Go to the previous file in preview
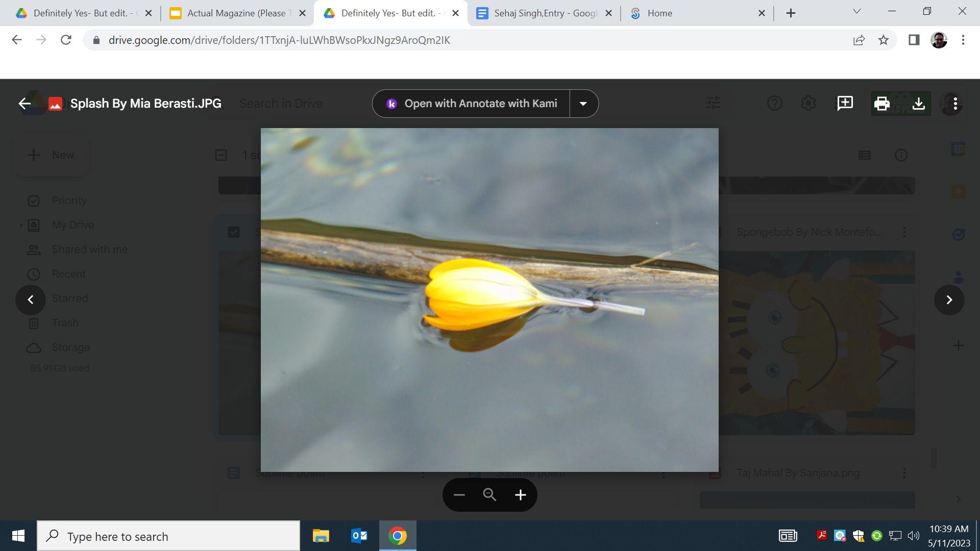The width and height of the screenshot is (980, 551). [x=31, y=299]
